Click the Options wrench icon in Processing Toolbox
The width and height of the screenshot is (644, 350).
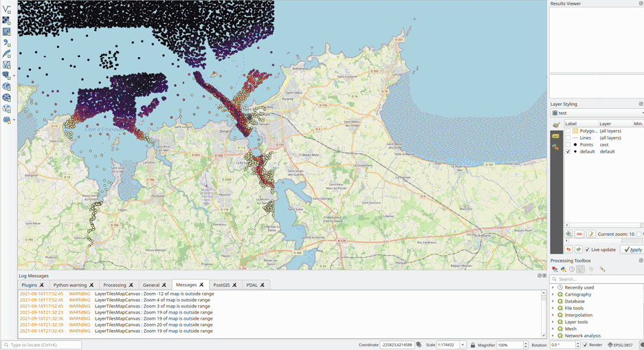602,270
